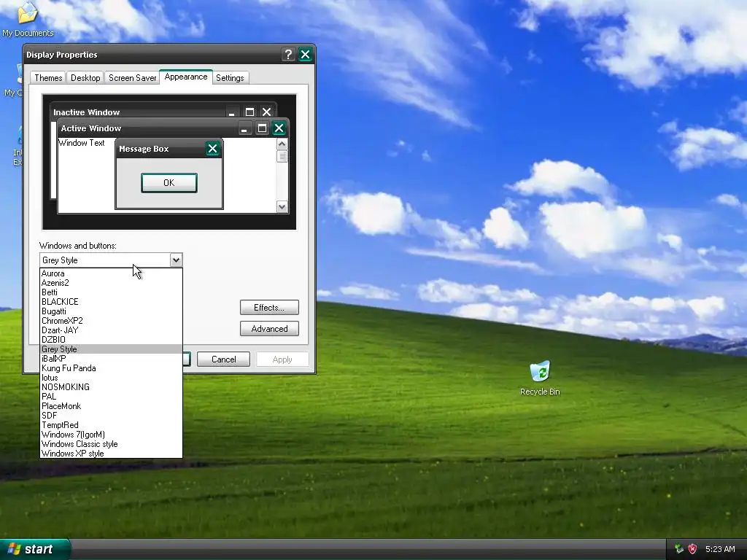Select highlighted Grey Style list entry
Image resolution: width=747 pixels, height=560 pixels.
click(x=111, y=349)
